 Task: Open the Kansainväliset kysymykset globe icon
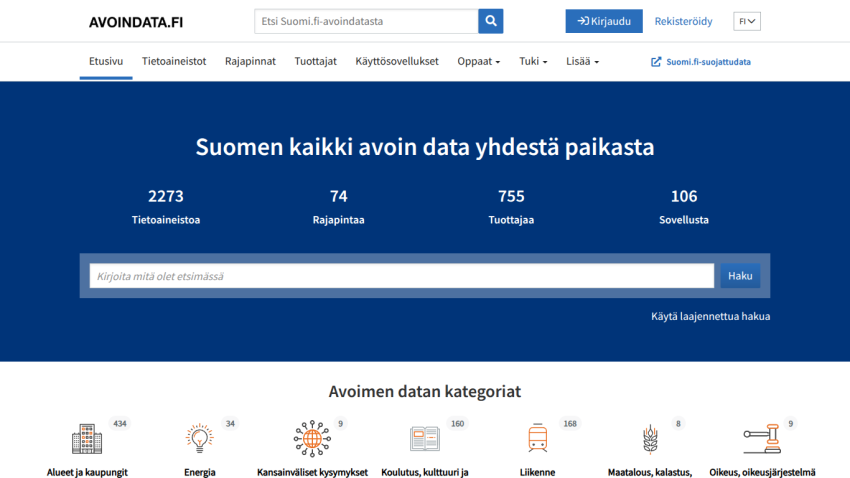click(312, 438)
